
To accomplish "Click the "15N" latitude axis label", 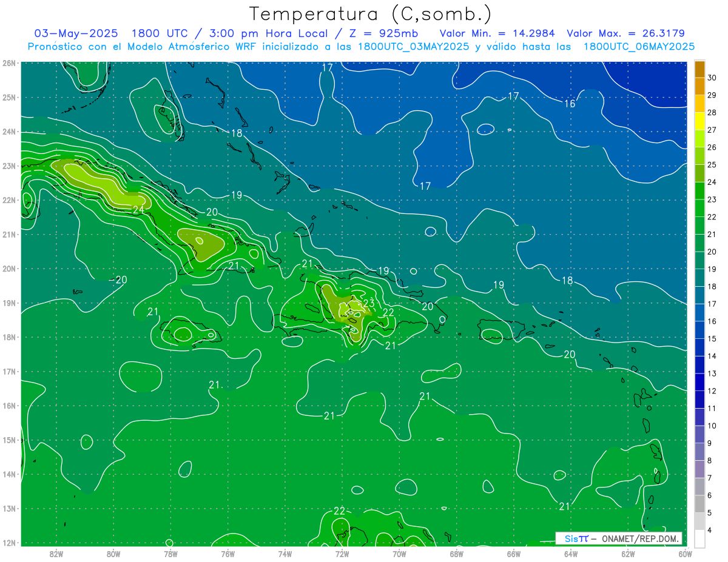I will point(8,440).
